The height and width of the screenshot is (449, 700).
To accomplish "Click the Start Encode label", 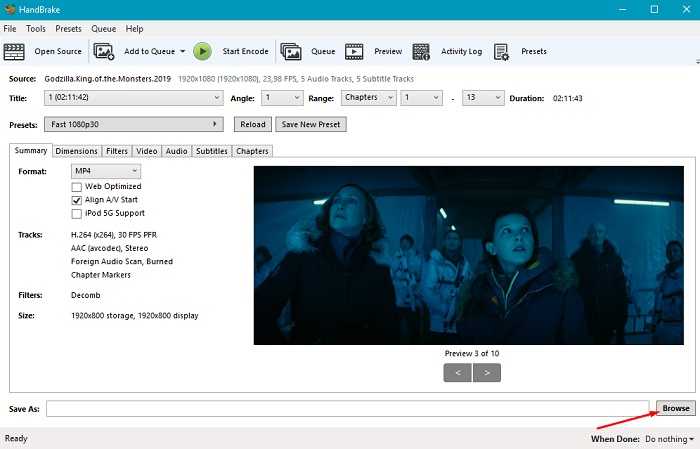I will (246, 51).
